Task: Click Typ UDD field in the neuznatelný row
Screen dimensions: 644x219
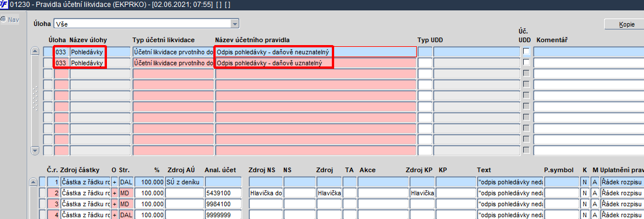Action: 425,52
